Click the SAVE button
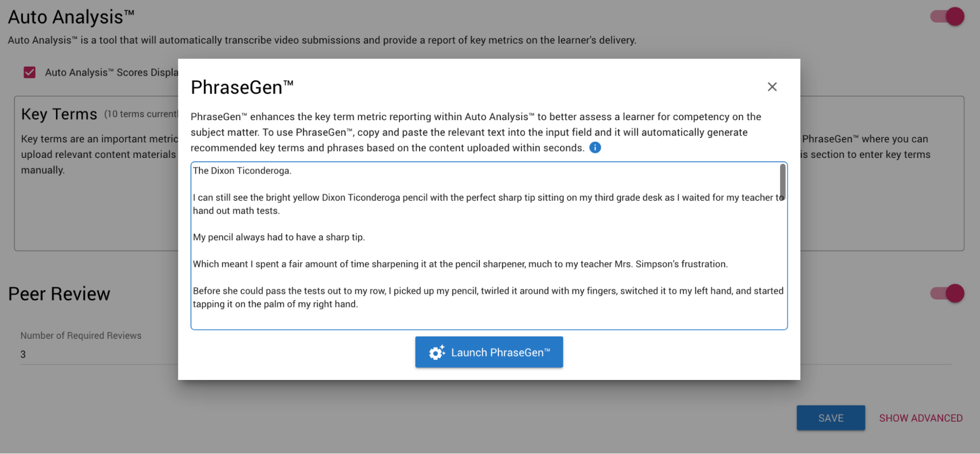Viewport: 980px width, 454px height. [830, 418]
